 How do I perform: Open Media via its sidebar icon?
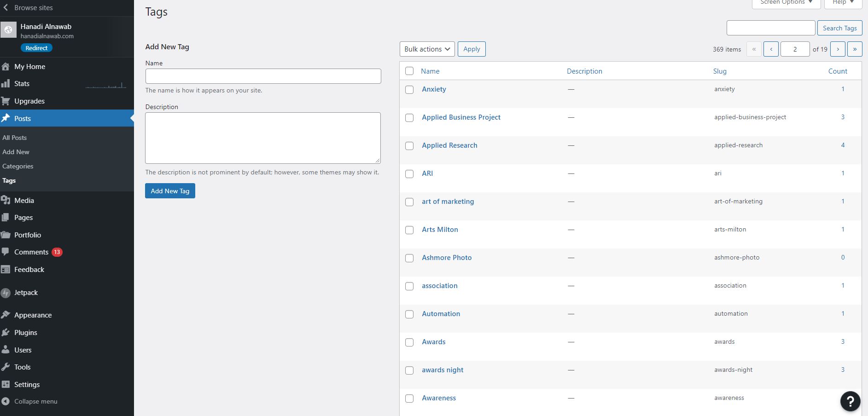point(6,200)
